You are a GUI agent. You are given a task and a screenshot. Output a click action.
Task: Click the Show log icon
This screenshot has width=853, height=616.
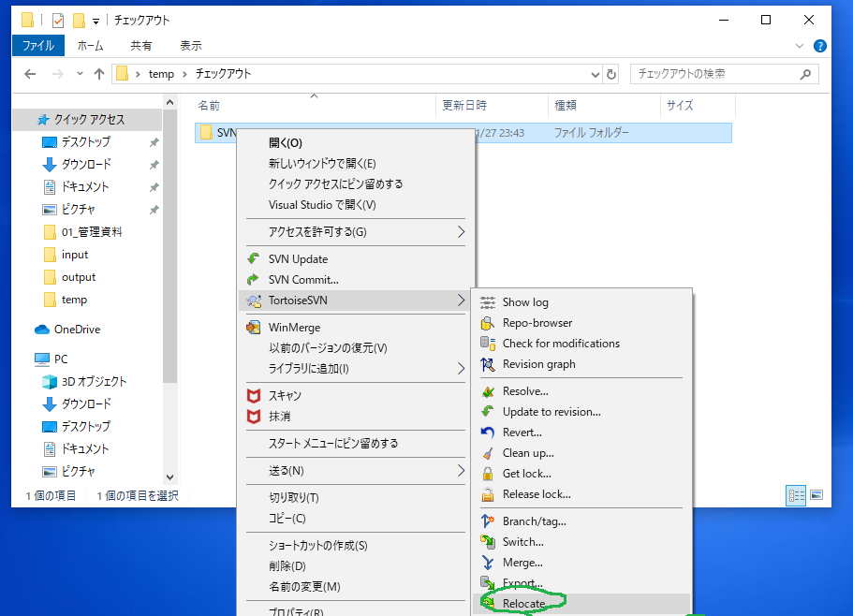pyautogui.click(x=488, y=302)
